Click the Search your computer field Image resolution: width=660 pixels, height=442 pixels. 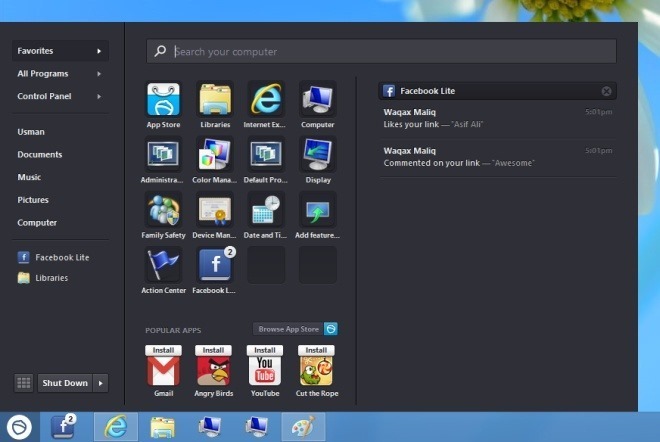coord(390,52)
